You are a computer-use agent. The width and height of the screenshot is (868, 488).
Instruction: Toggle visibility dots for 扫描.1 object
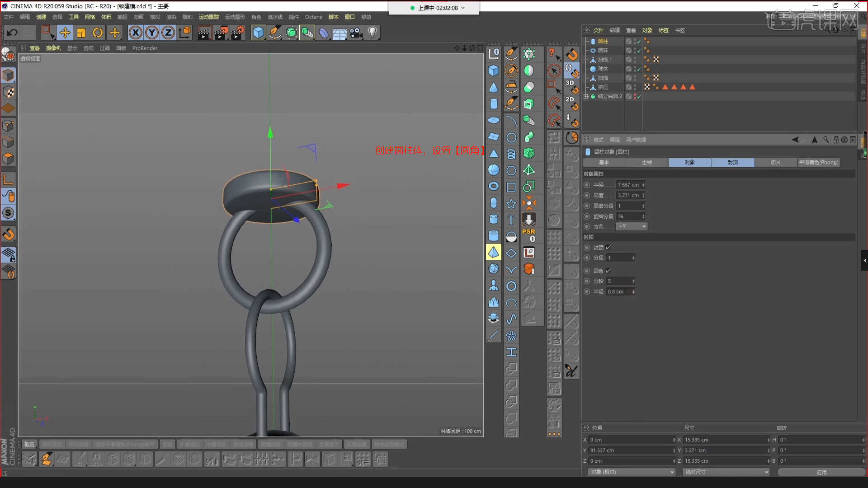pyautogui.click(x=635, y=60)
